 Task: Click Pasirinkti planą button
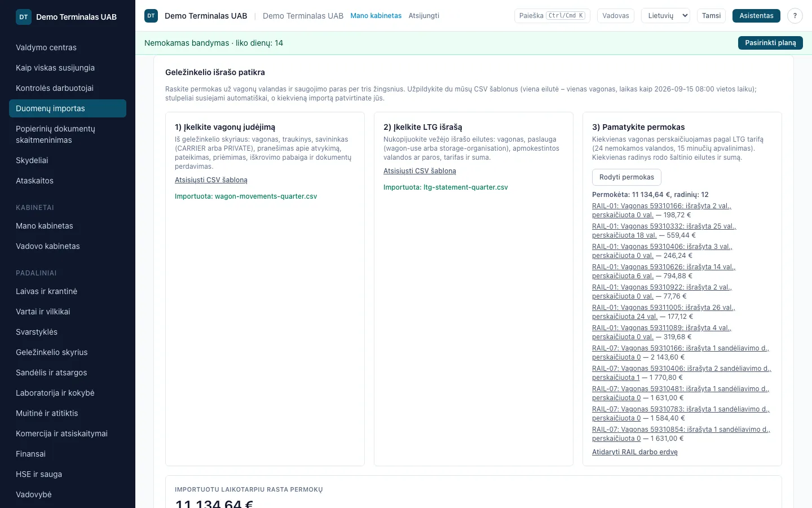770,43
